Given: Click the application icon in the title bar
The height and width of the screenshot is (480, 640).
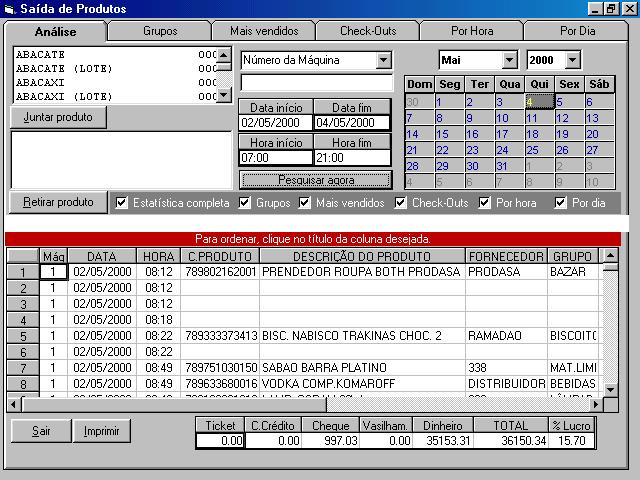Looking at the screenshot, I should tap(10, 9).
